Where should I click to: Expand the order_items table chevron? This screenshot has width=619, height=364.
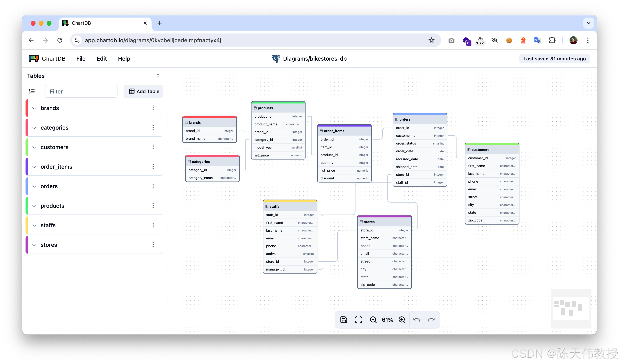tap(34, 167)
